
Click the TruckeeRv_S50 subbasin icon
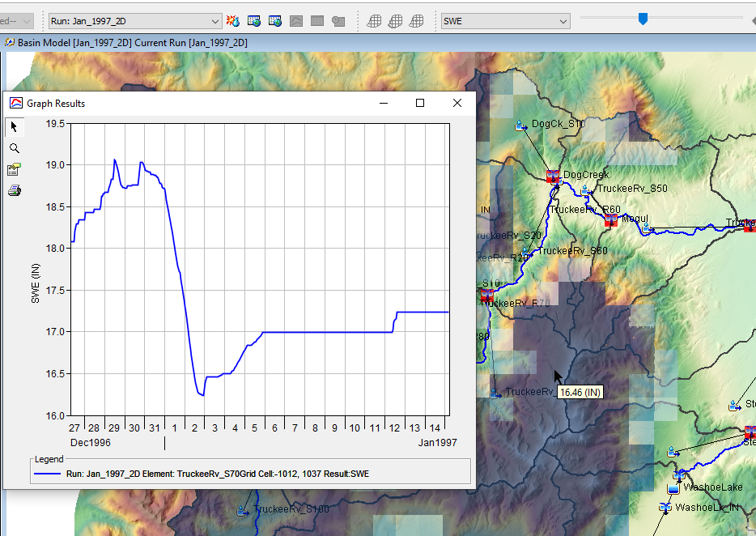[x=586, y=190]
